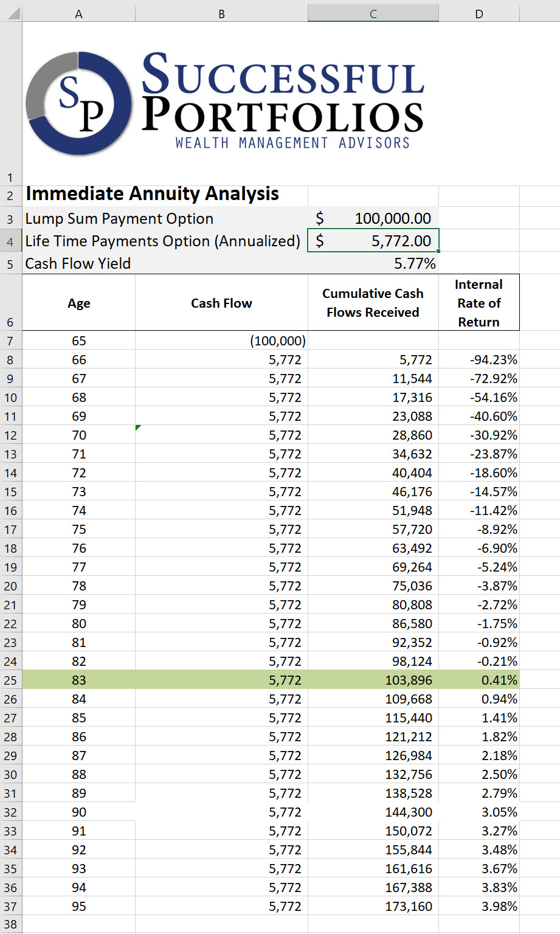Image resolution: width=560 pixels, height=934 pixels.
Task: Select the 100,000.00 lump sum cell
Action: [x=373, y=218]
